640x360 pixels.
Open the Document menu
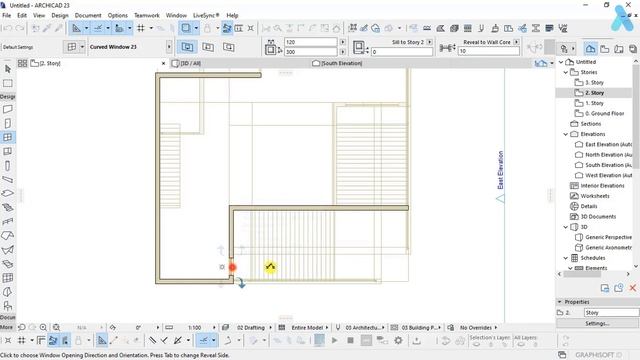click(x=88, y=15)
